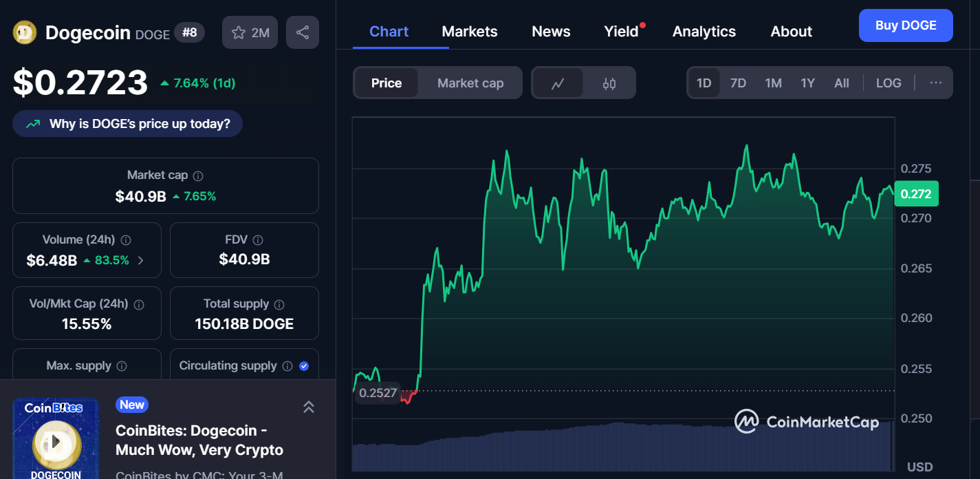Open the About tab
Image resolution: width=980 pixels, height=479 pixels.
tap(791, 32)
